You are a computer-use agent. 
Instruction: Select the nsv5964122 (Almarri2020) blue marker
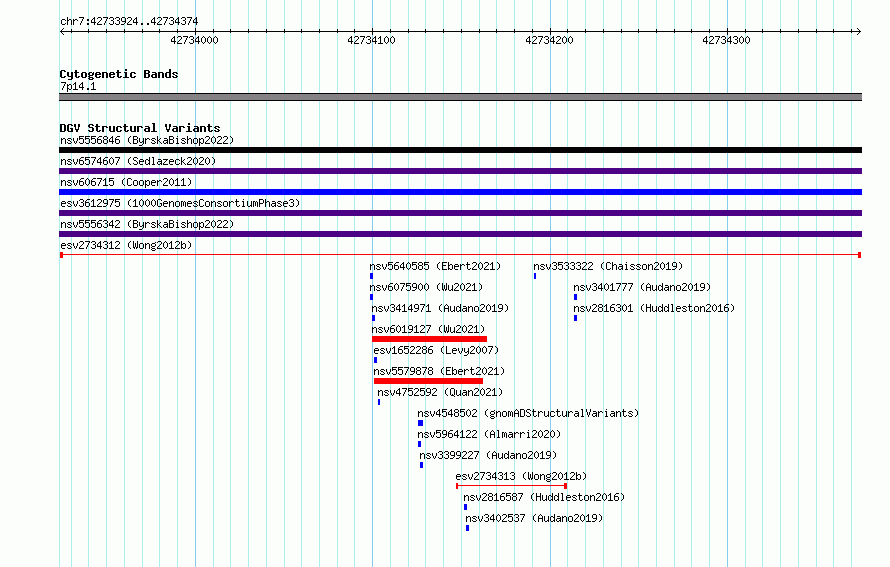(x=419, y=444)
